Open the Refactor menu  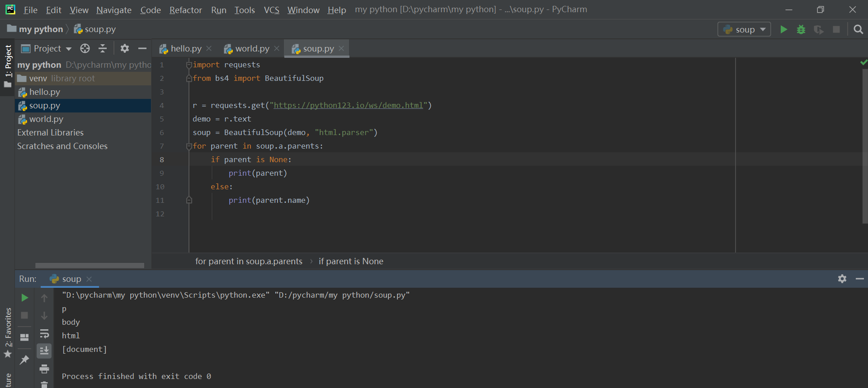pos(185,9)
